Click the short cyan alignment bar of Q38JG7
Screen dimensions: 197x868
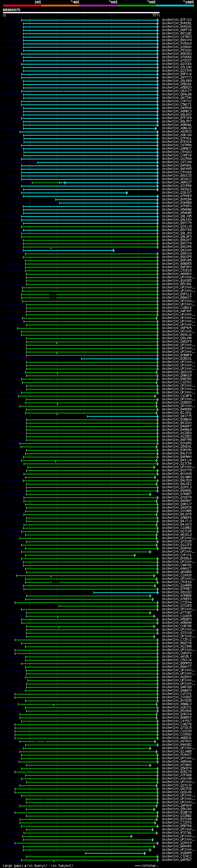click(x=75, y=193)
